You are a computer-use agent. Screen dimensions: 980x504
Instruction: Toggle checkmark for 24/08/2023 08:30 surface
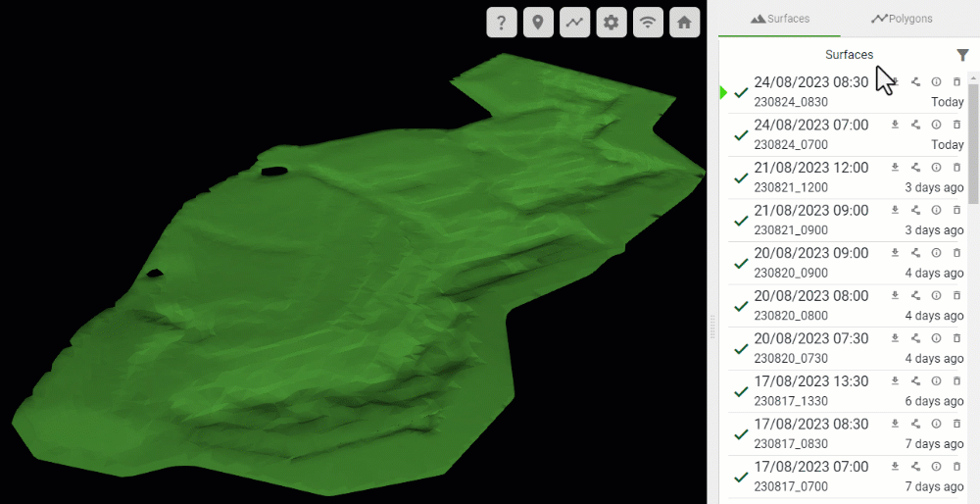pos(741,92)
